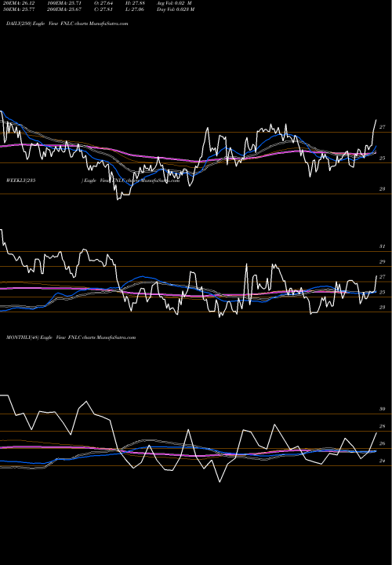Click the MONTHLY Eagle View FNLC chart title
This screenshot has width=392, height=565.
tap(71, 337)
